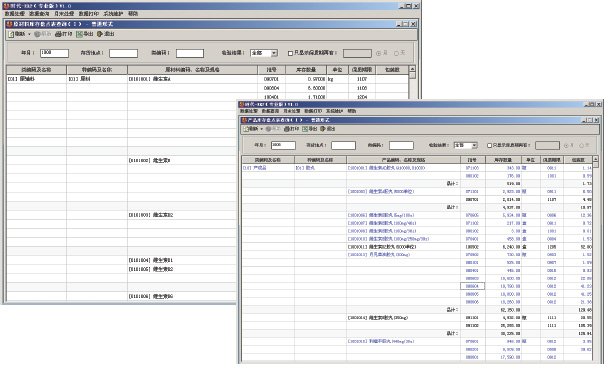
Task: Select day radio button in front window
Action: click(582, 145)
